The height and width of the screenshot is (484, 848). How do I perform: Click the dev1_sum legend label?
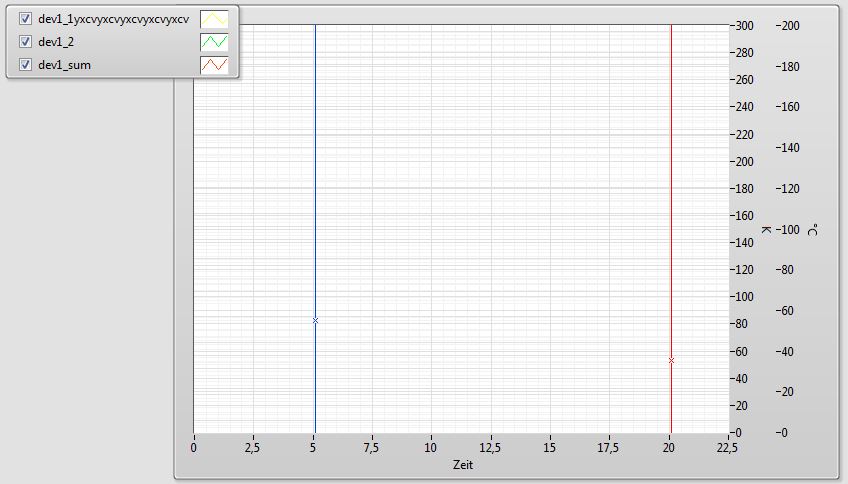point(64,65)
